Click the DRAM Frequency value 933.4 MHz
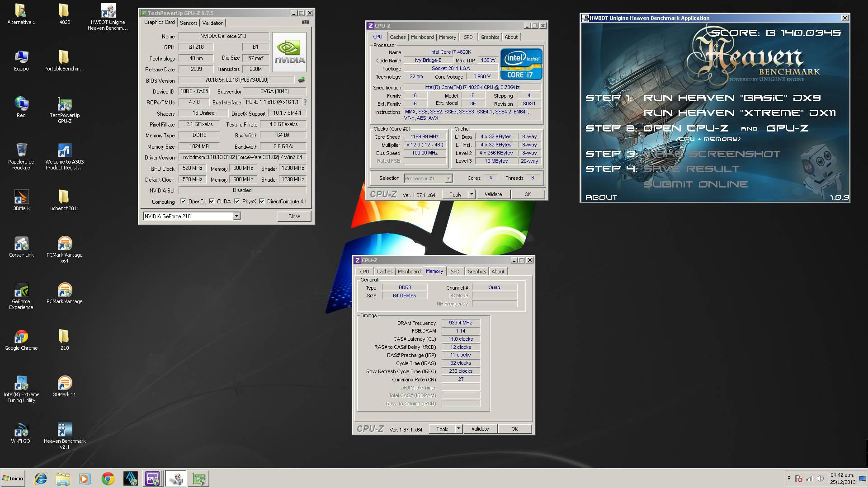 [x=461, y=323]
